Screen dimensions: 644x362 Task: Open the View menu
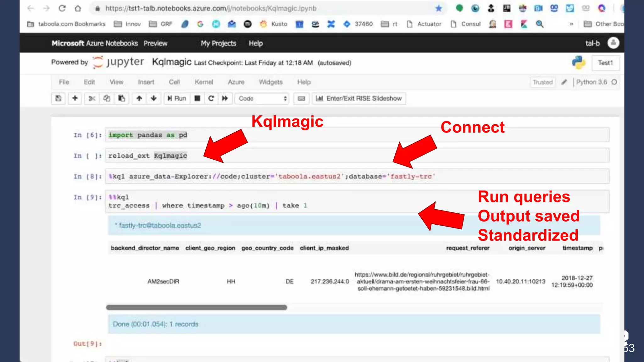tap(116, 82)
